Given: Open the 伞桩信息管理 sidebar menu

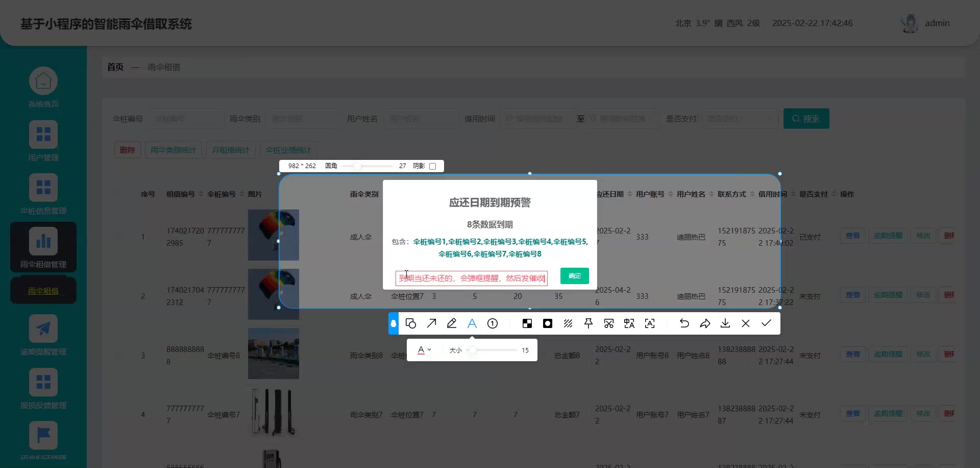Looking at the screenshot, I should [x=43, y=194].
